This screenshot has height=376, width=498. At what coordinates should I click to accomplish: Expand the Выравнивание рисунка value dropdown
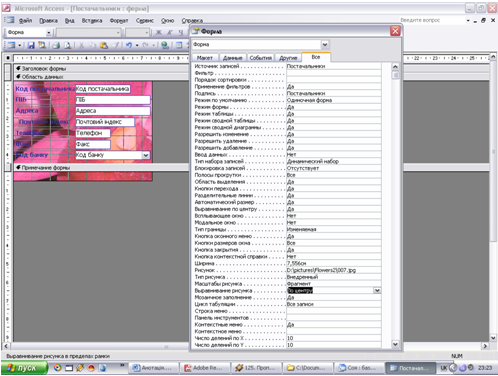[377, 290]
